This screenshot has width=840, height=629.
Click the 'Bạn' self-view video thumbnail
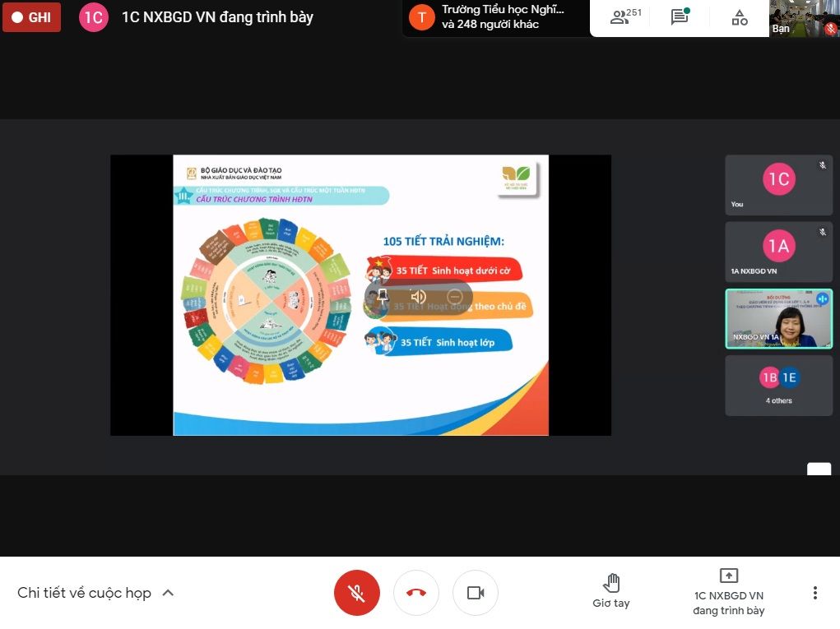pos(804,18)
